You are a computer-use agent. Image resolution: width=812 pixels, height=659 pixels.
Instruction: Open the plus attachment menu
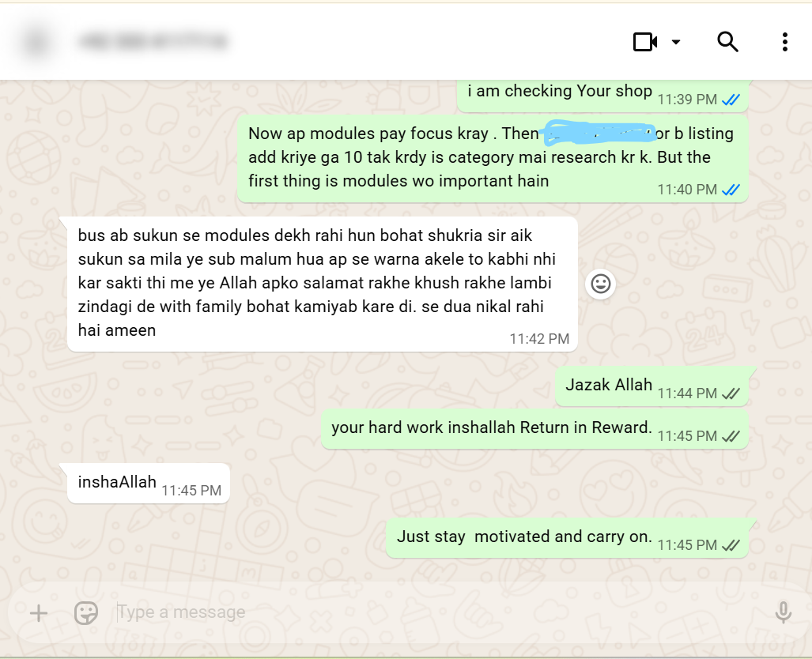click(38, 613)
